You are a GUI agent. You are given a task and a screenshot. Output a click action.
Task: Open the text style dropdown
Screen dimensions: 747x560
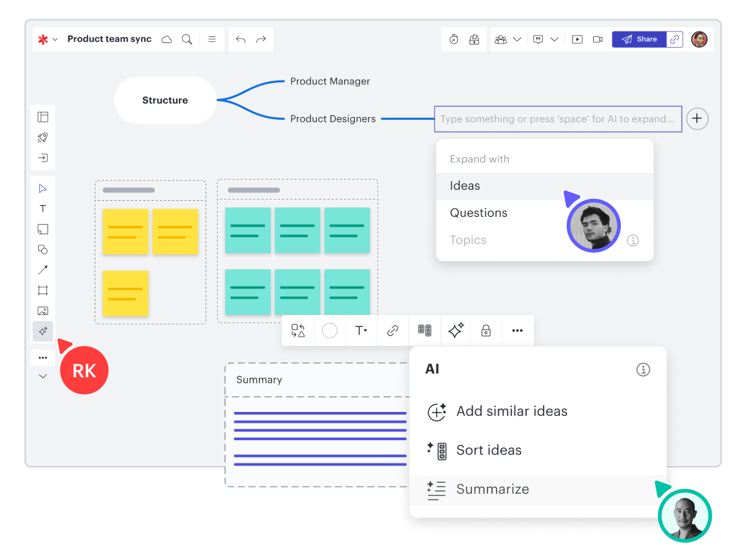[x=361, y=331]
